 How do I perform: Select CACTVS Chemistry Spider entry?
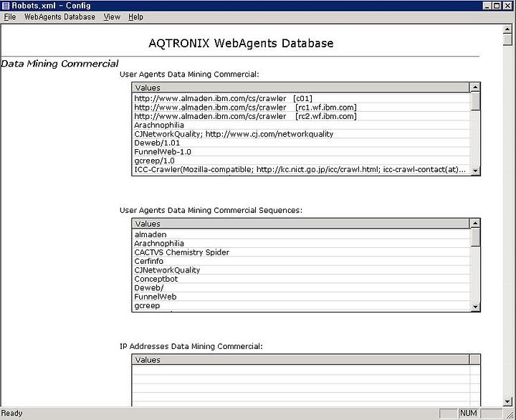[x=302, y=252]
